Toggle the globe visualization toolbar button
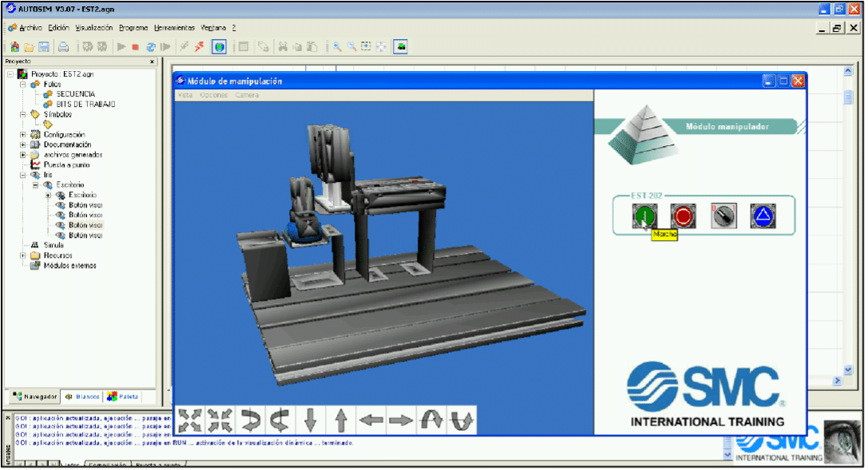Image resolution: width=868 pixels, height=470 pixels. click(219, 47)
